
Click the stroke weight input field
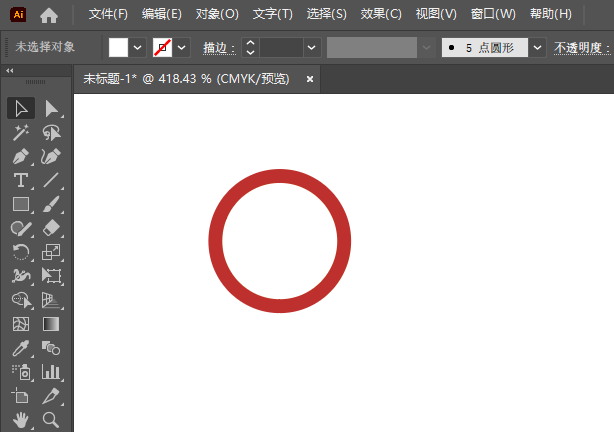coord(282,48)
